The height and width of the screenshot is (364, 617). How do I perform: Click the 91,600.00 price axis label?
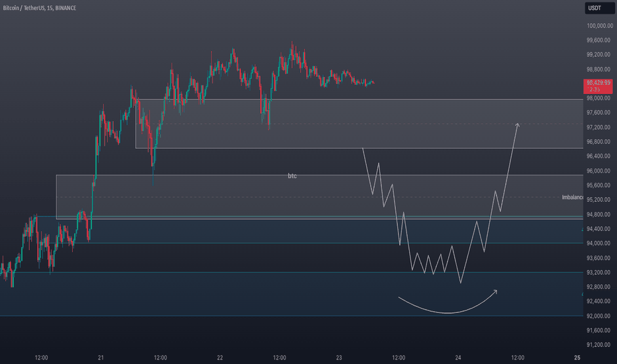coord(598,330)
